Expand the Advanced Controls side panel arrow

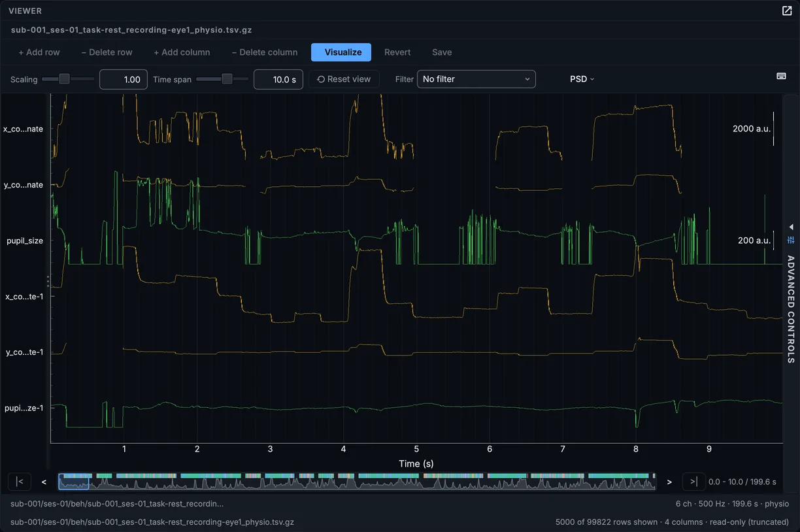point(791,227)
